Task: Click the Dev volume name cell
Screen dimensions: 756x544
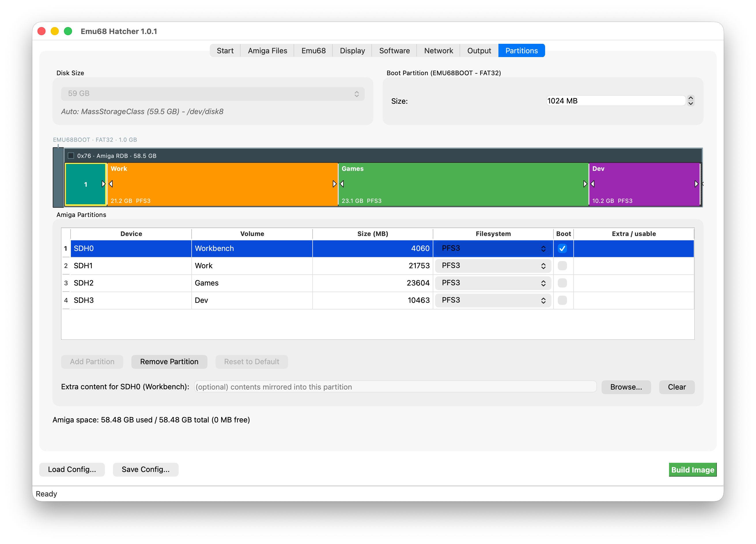Action: pyautogui.click(x=252, y=300)
